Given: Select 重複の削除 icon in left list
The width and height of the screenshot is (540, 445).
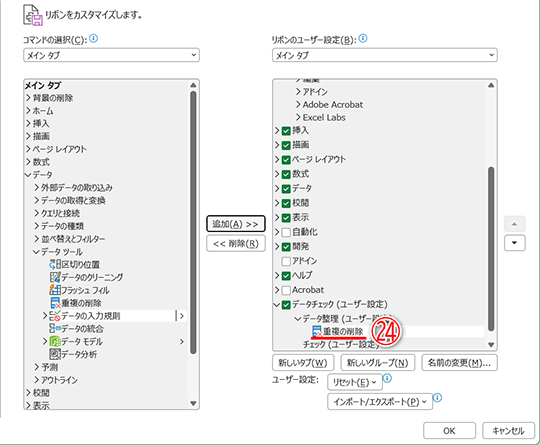Looking at the screenshot, I should (x=55, y=303).
